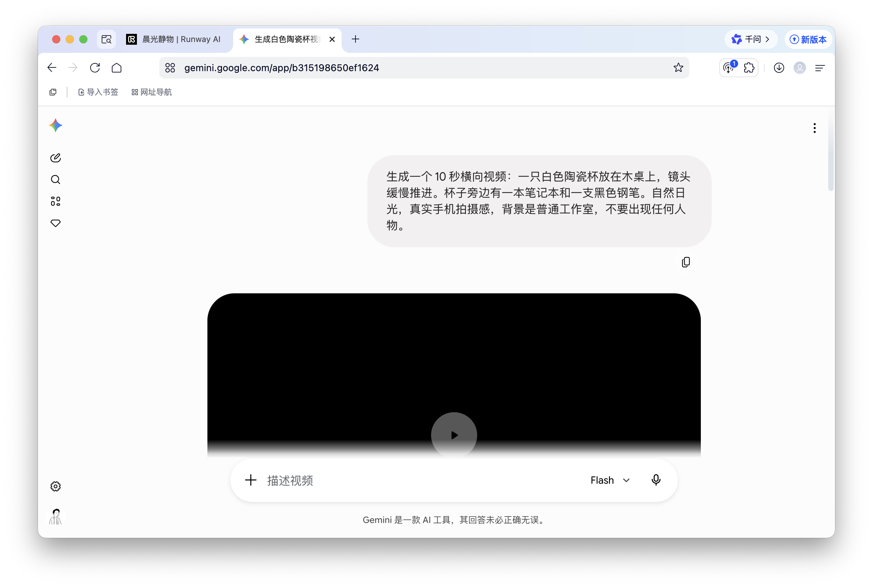
Task: Click the plus attach button in input box
Action: click(250, 480)
